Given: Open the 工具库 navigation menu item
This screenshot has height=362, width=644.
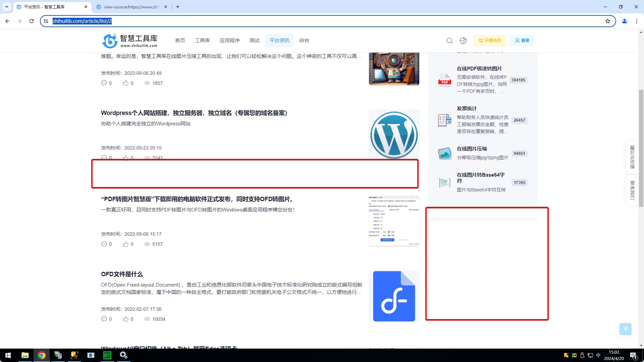Looking at the screenshot, I should click(x=202, y=41).
